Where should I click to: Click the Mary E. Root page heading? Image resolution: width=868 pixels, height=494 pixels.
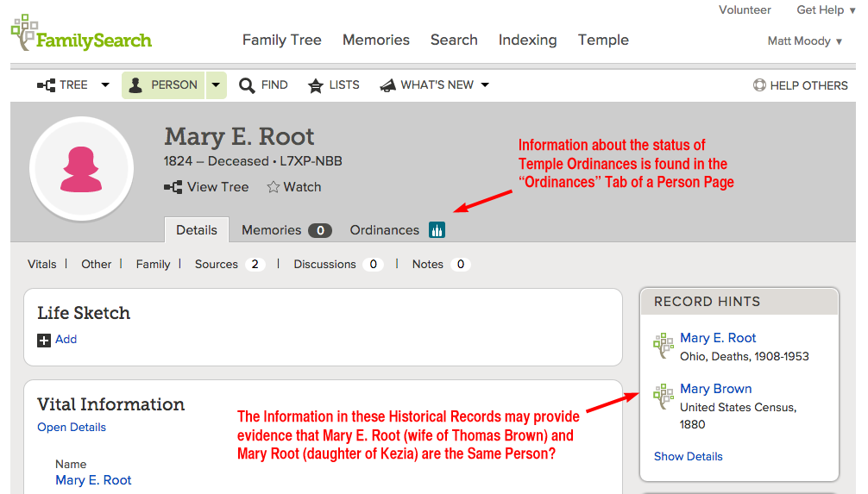click(x=239, y=136)
